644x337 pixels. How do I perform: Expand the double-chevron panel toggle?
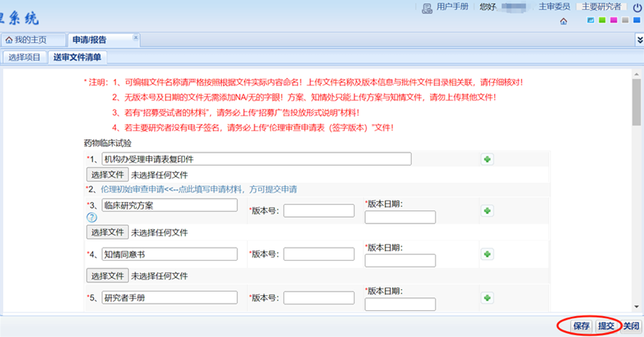pos(638,39)
